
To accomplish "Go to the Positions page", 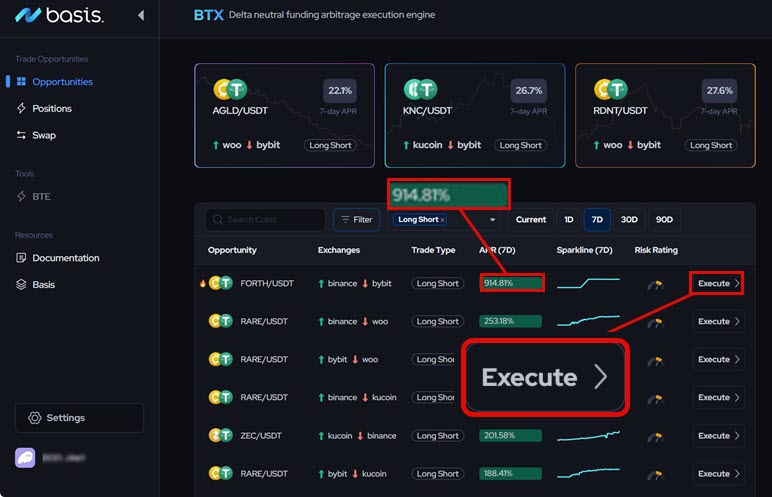I will point(52,108).
